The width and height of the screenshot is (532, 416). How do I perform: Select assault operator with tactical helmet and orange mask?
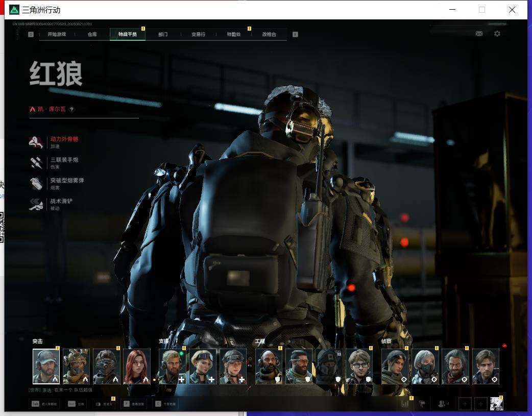tap(77, 366)
